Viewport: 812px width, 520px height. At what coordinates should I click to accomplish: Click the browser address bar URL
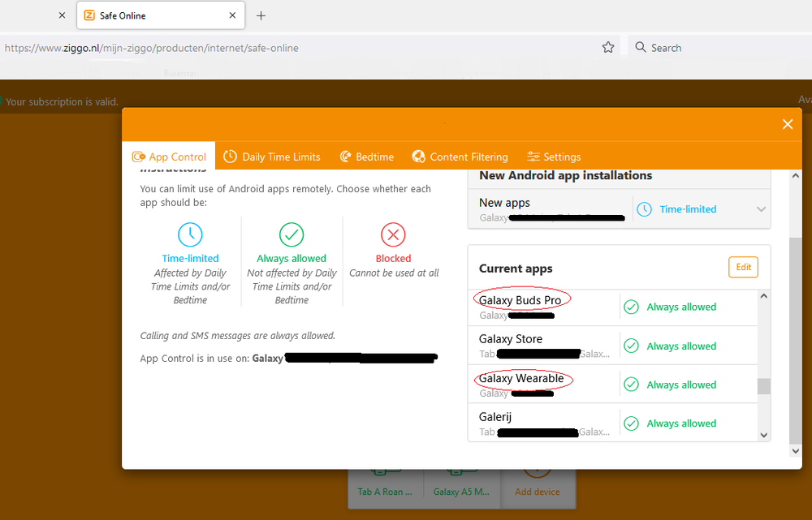point(151,48)
